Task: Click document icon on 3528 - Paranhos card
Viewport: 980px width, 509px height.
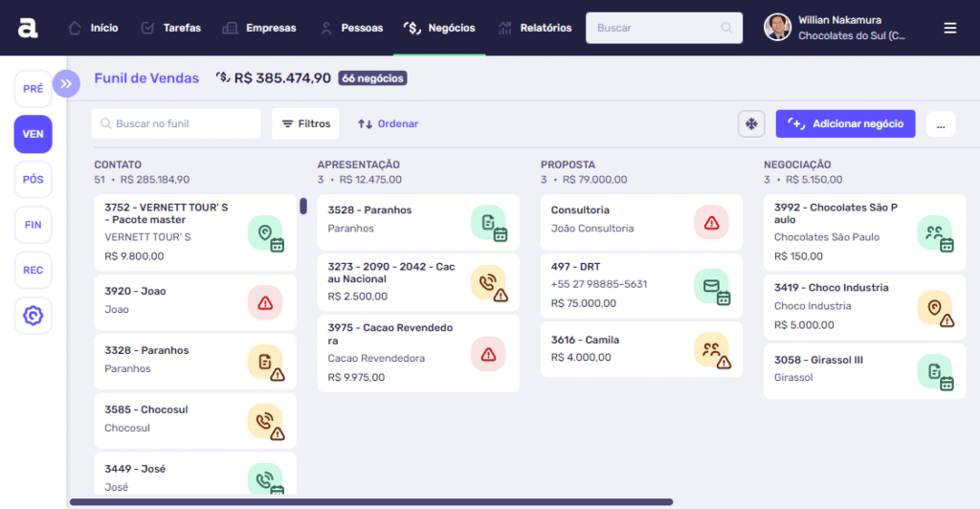Action: (489, 223)
